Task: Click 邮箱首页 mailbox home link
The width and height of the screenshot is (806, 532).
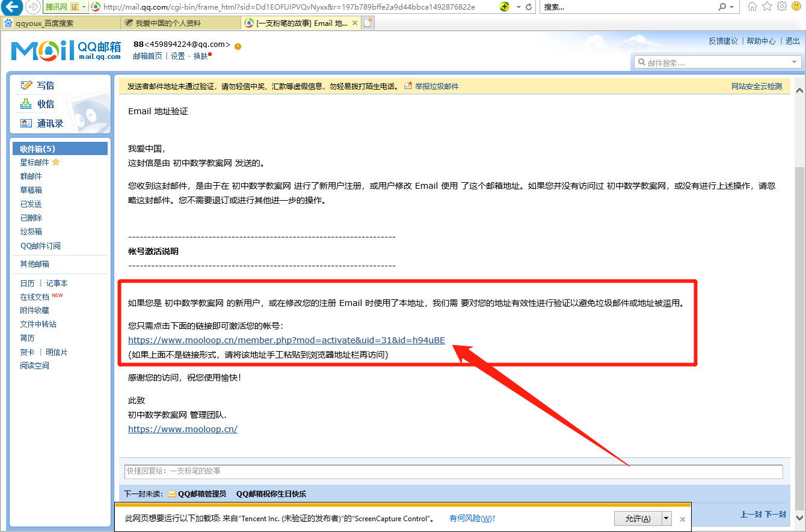Action: (x=147, y=56)
